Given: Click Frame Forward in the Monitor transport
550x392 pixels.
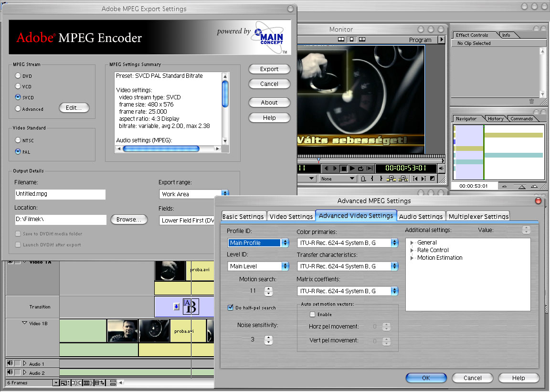Looking at the screenshot, I should point(335,169).
